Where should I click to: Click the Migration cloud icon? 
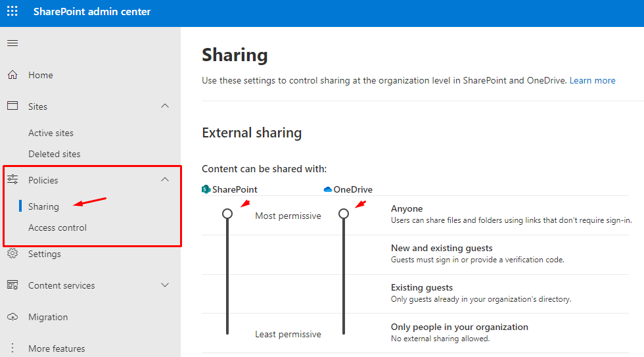tap(12, 317)
